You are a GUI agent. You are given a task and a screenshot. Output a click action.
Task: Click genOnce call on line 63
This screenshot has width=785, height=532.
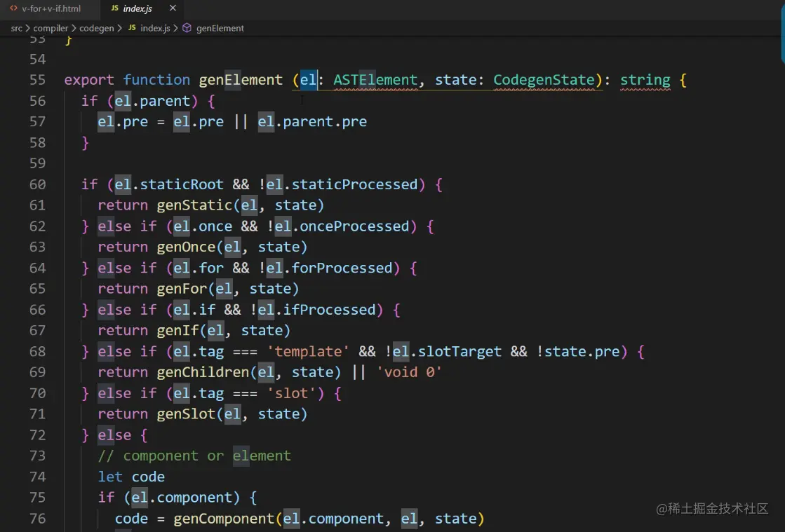[x=186, y=247]
